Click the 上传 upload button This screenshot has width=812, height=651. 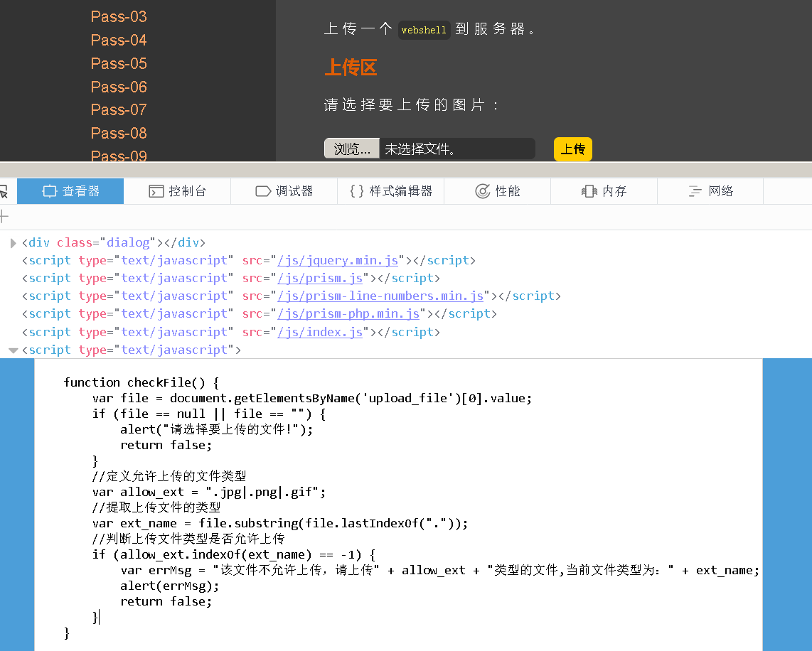point(572,149)
